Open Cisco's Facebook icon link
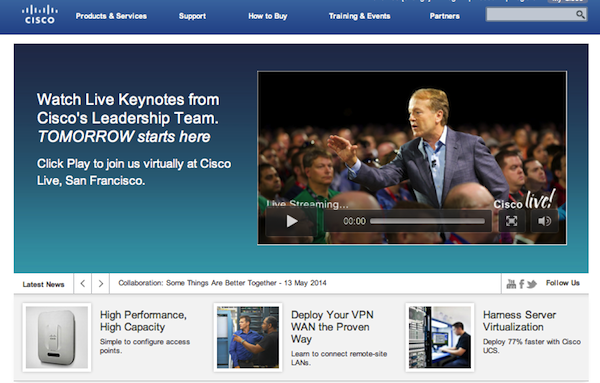The image size is (600, 383). pos(521,284)
